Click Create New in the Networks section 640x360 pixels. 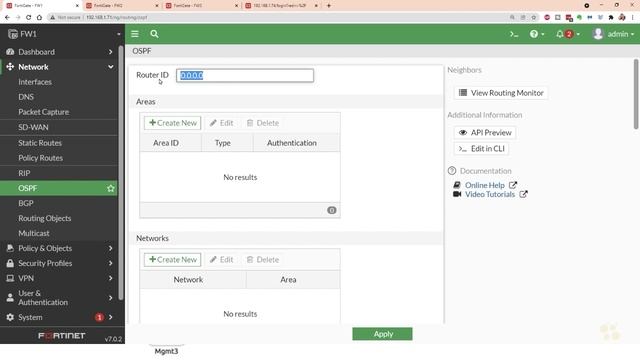172,260
